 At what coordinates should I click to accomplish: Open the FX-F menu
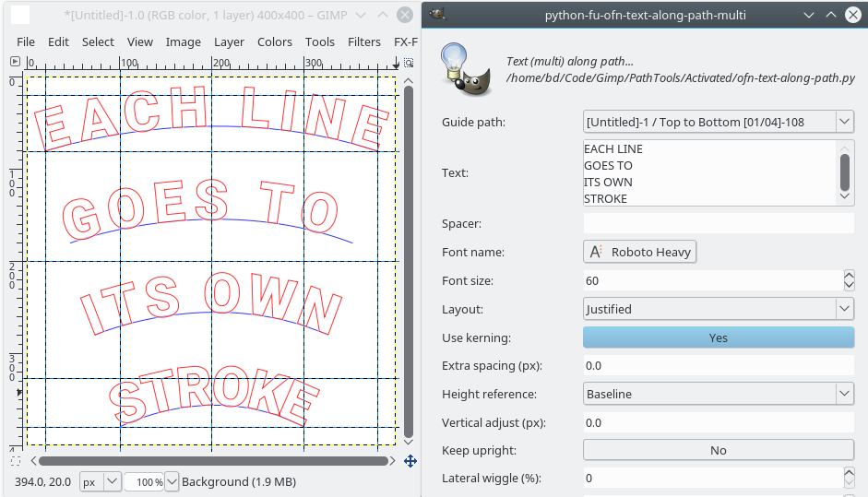click(x=405, y=42)
